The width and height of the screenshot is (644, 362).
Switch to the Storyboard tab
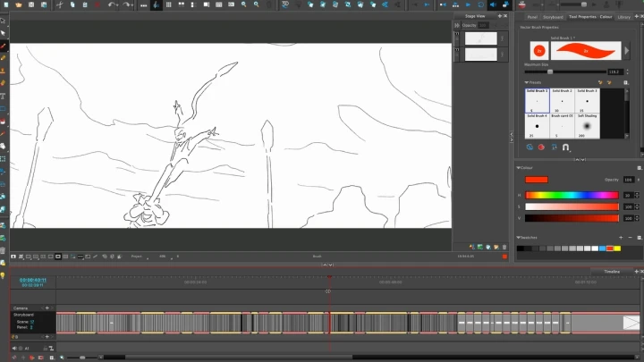click(x=553, y=16)
